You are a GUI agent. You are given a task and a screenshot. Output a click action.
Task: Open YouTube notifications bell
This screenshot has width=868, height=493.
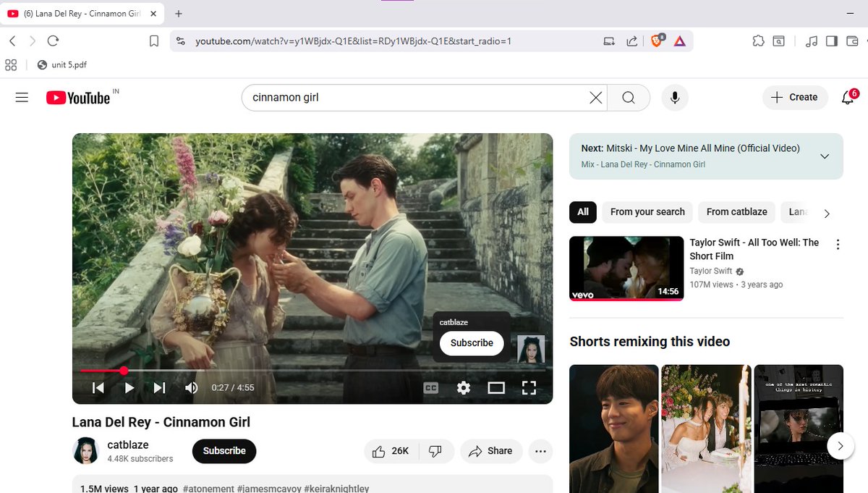pyautogui.click(x=847, y=97)
